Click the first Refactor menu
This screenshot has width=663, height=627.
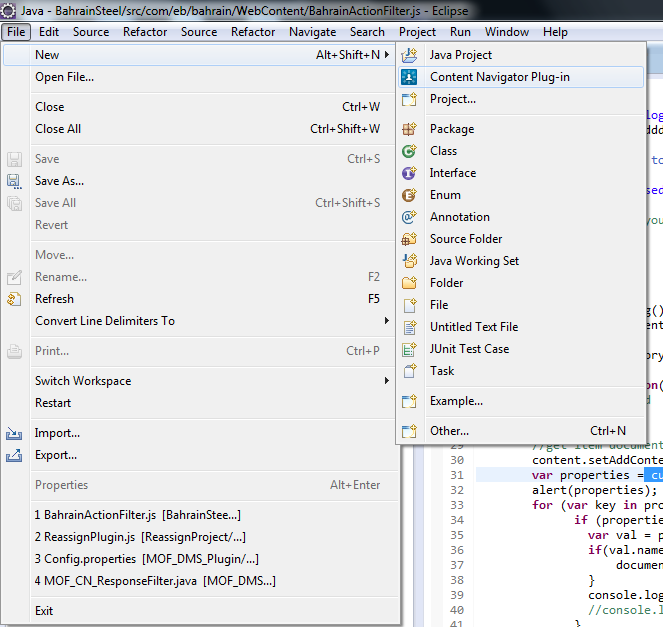[145, 32]
